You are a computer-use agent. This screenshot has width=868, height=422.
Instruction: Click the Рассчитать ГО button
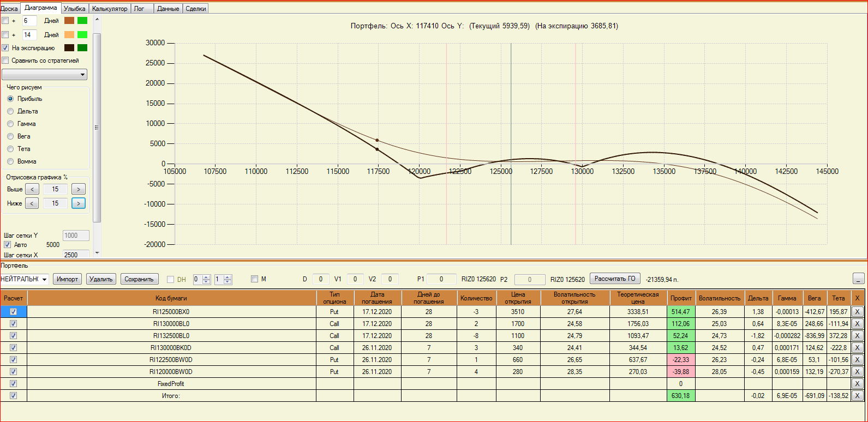(x=615, y=279)
